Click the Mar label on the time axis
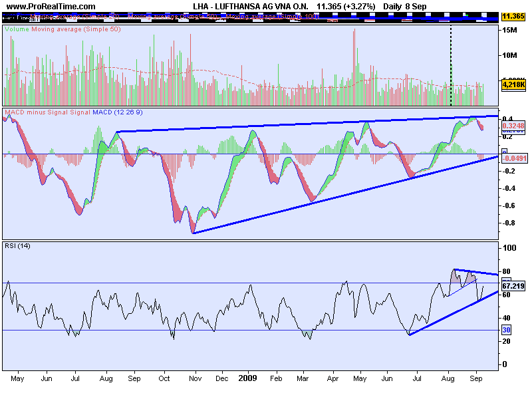 coord(303,378)
